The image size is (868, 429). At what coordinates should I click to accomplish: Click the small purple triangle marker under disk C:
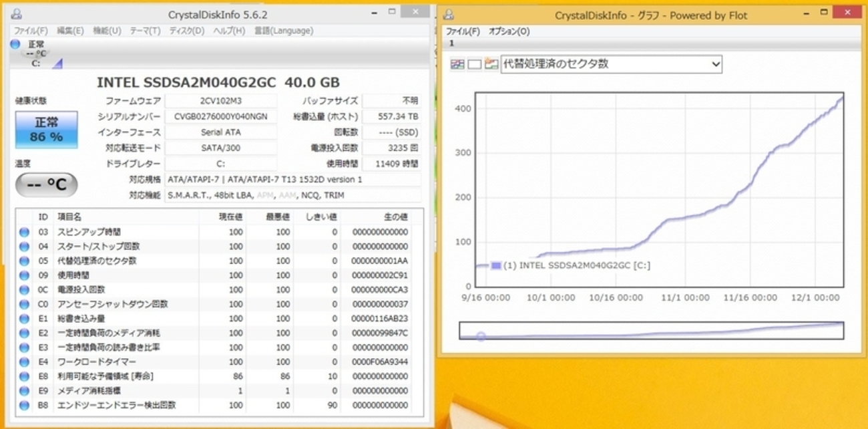pos(57,63)
